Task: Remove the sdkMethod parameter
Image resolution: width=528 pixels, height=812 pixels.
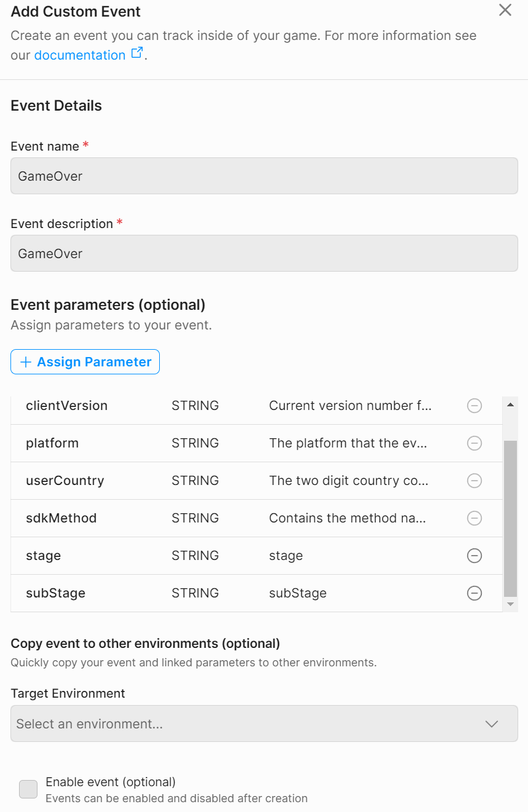Action: point(475,518)
